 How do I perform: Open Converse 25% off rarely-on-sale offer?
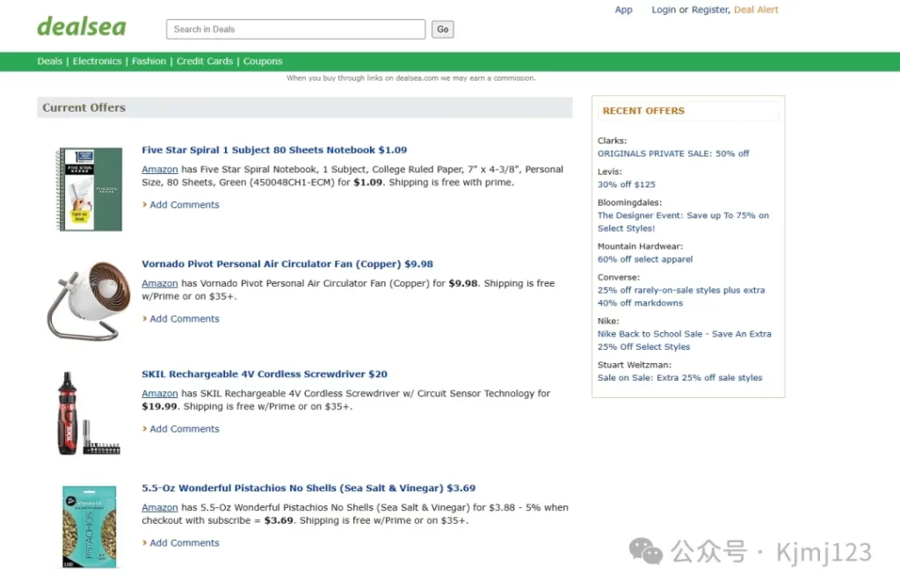[681, 297]
